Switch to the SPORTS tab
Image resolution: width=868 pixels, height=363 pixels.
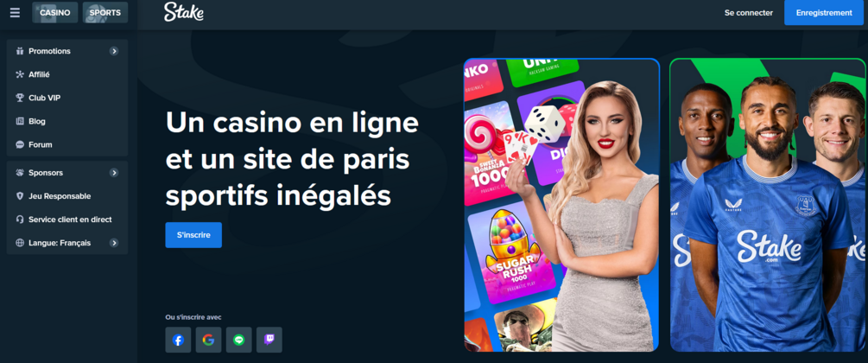(105, 13)
